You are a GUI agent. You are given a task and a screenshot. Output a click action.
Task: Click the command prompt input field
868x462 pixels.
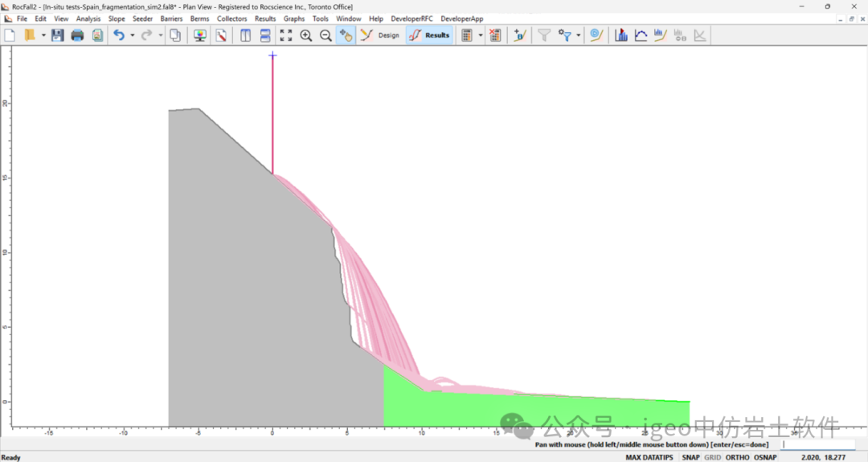(818, 444)
